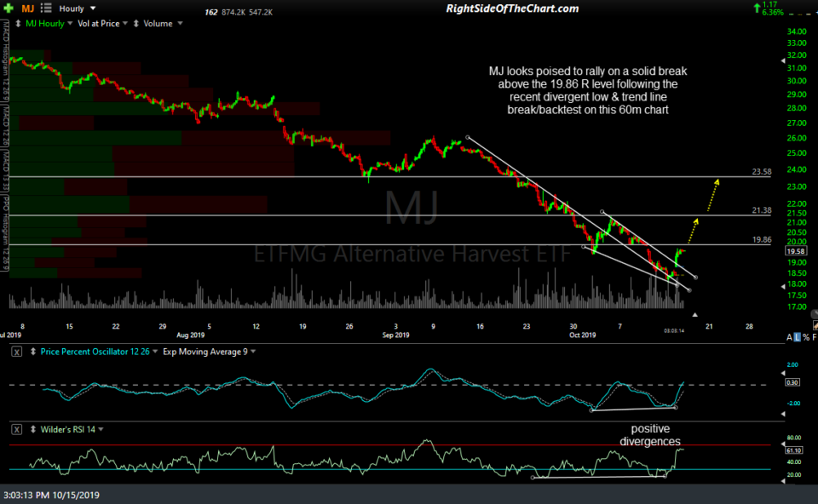Click the green plus add-symbol icon
Viewport: 818px width, 504px height.
[9, 8]
